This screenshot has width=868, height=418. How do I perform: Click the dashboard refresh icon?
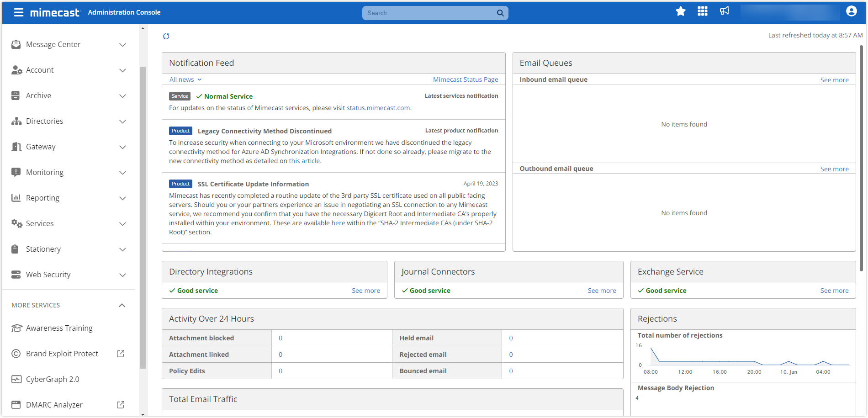coord(166,36)
